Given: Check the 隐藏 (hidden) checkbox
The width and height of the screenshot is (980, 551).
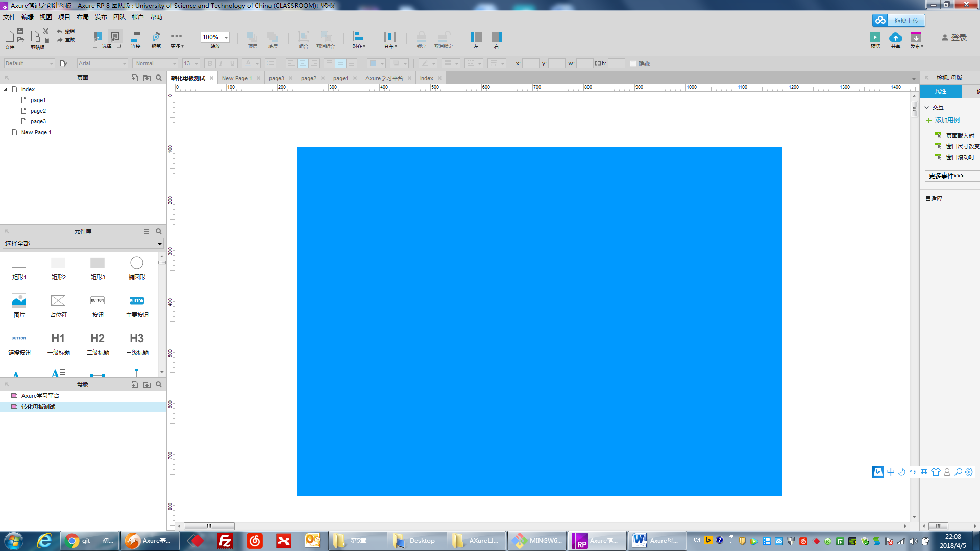Looking at the screenshot, I should [633, 64].
